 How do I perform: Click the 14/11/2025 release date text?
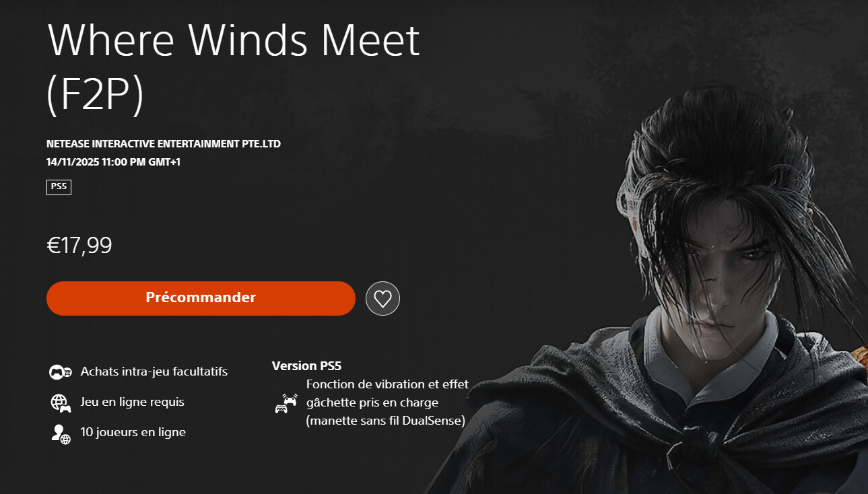(x=113, y=162)
